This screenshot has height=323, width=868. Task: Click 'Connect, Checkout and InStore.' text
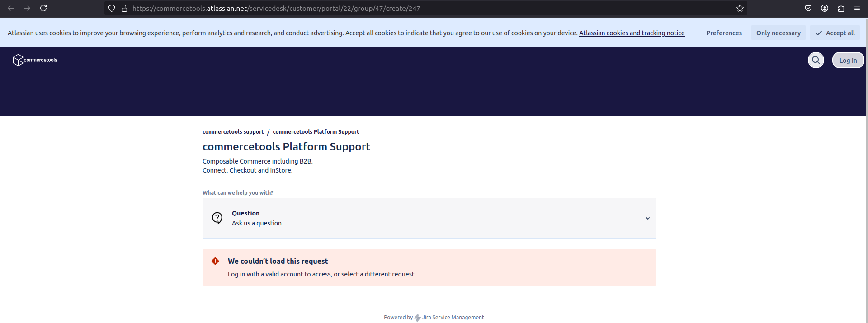coord(247,170)
